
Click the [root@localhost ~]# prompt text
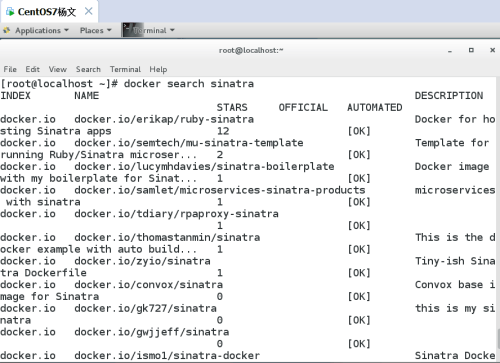[x=59, y=84]
